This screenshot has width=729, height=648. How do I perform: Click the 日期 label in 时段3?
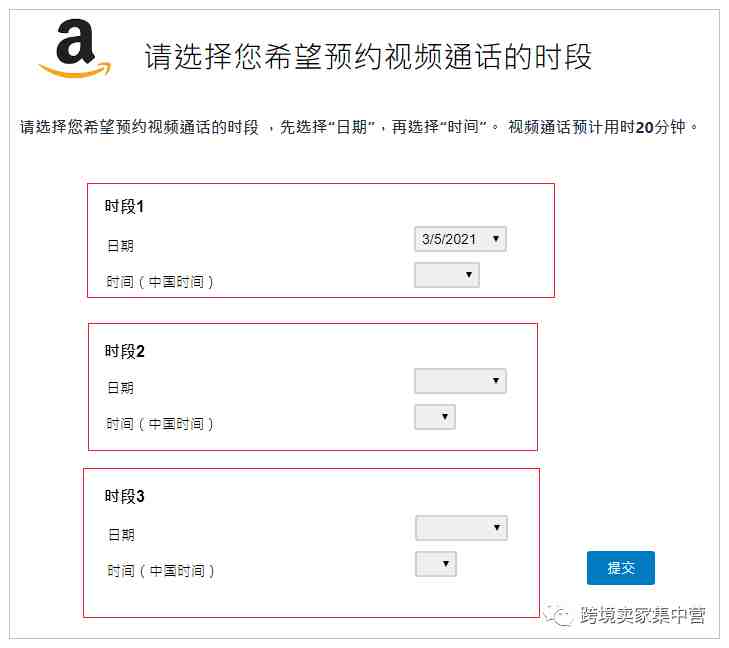point(121,535)
